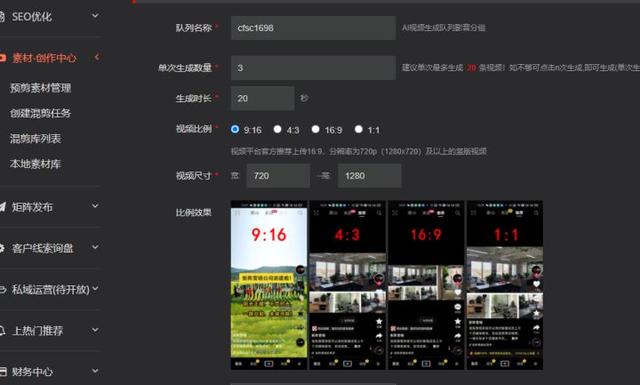Expand the SEO优化 menu chevron

[x=95, y=16]
